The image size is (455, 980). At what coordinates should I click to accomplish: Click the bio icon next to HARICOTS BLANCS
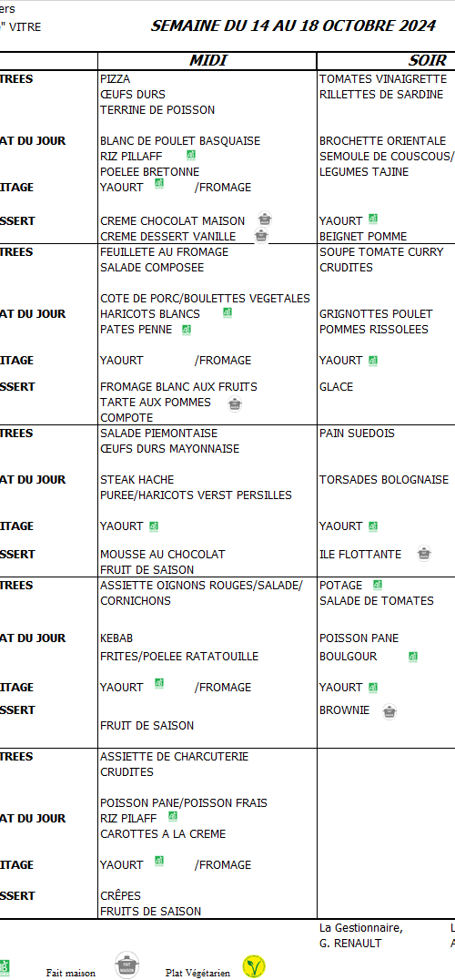click(227, 312)
